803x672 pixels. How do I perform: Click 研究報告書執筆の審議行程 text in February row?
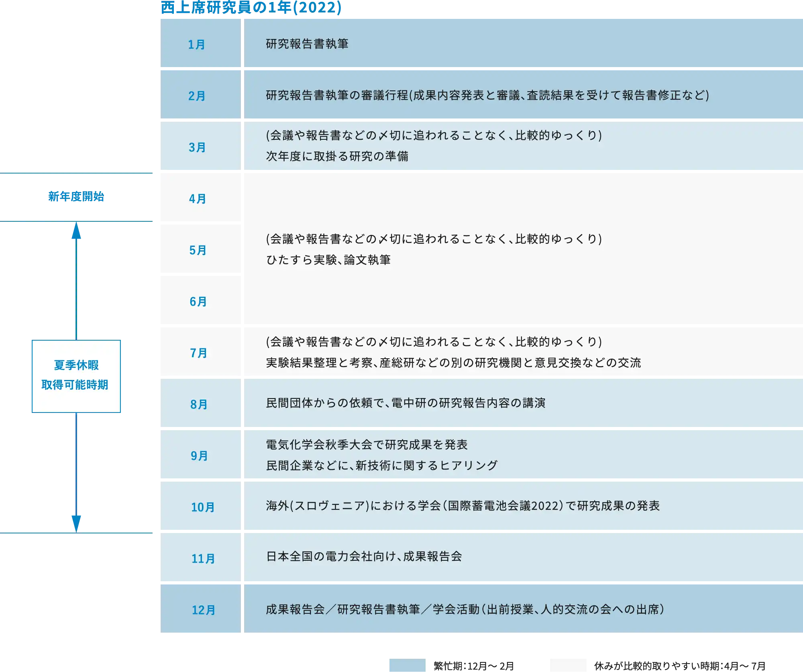coord(337,95)
